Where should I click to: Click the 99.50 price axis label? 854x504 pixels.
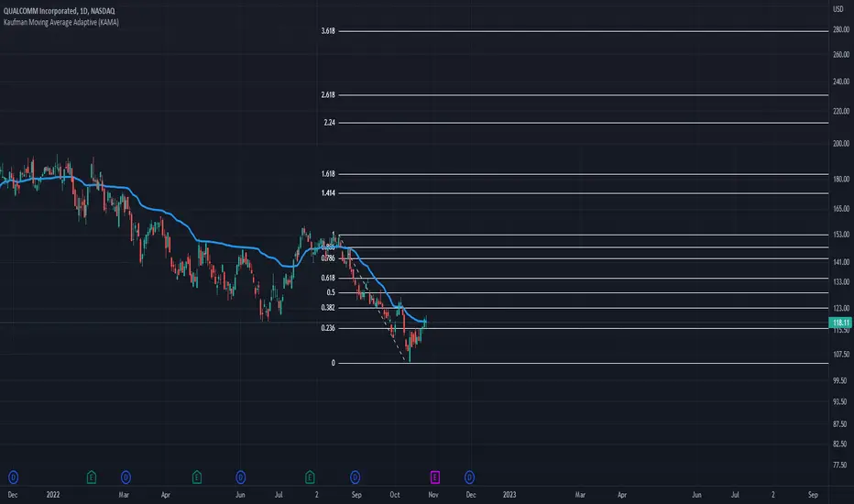coord(840,381)
